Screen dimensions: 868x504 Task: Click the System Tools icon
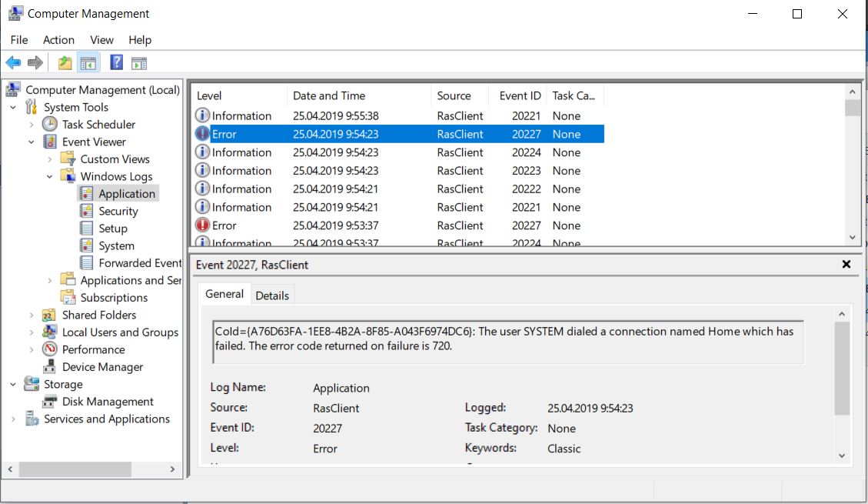point(32,107)
